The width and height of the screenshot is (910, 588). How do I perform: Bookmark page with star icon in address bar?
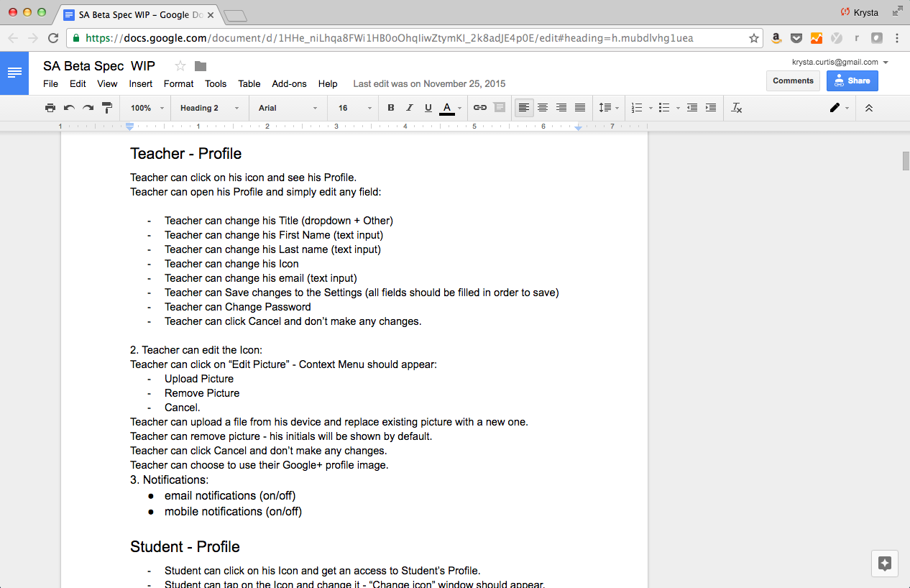[x=753, y=38]
